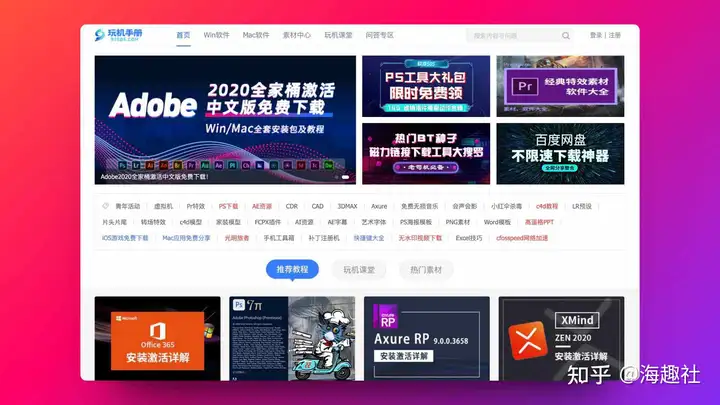Open the Win软件 menu

coord(216,35)
